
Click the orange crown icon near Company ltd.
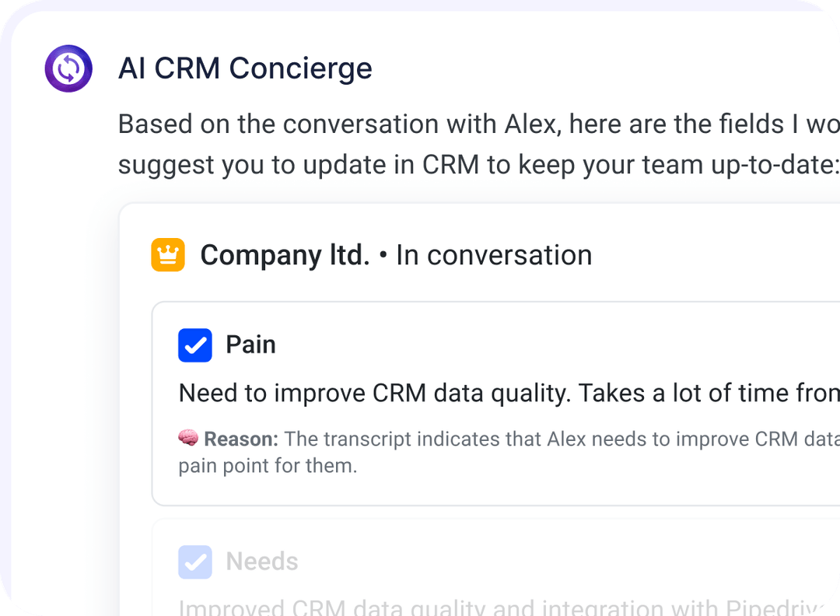(168, 254)
